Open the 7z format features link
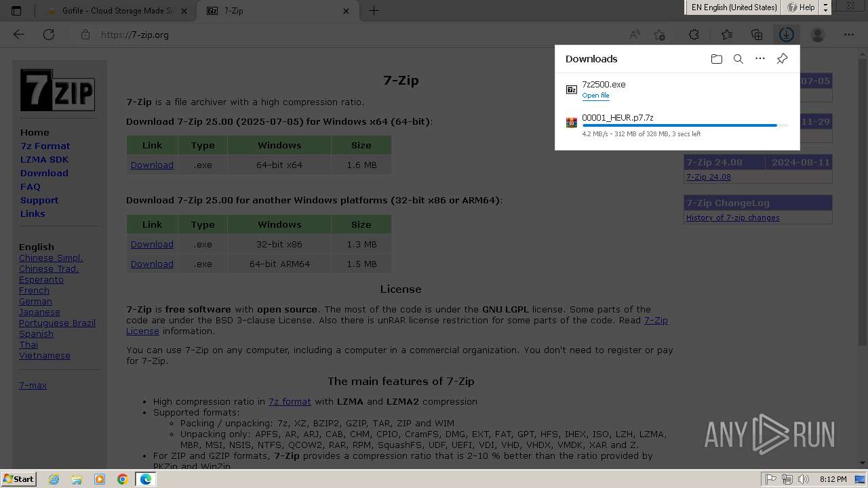Screen dimensions: 868x488 coord(290,401)
